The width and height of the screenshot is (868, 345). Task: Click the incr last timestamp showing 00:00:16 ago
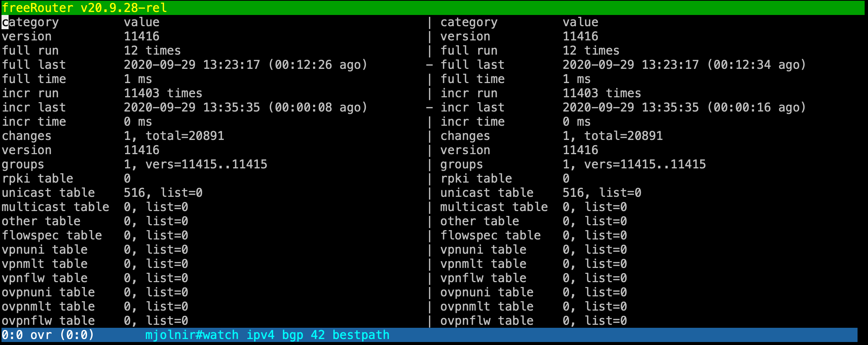click(684, 107)
